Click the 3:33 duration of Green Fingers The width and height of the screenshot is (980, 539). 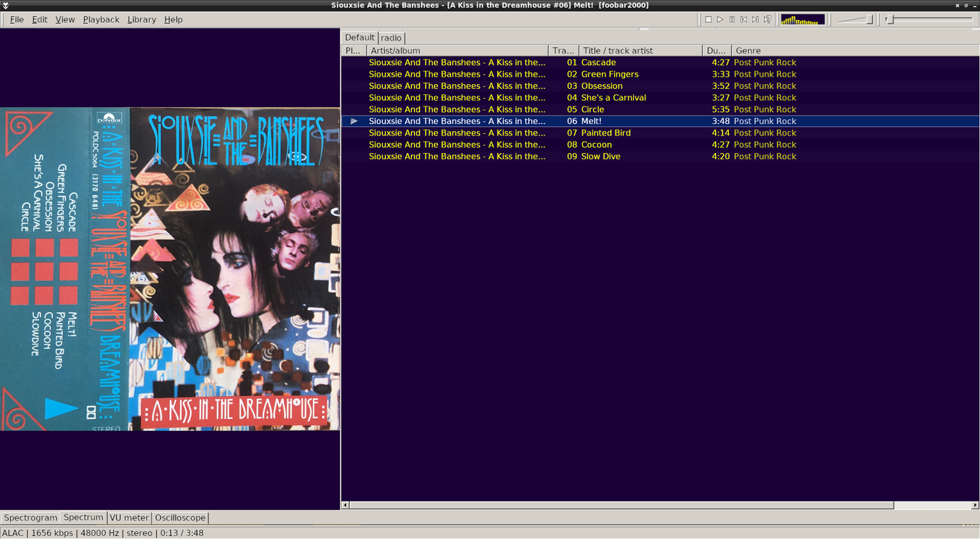(720, 74)
